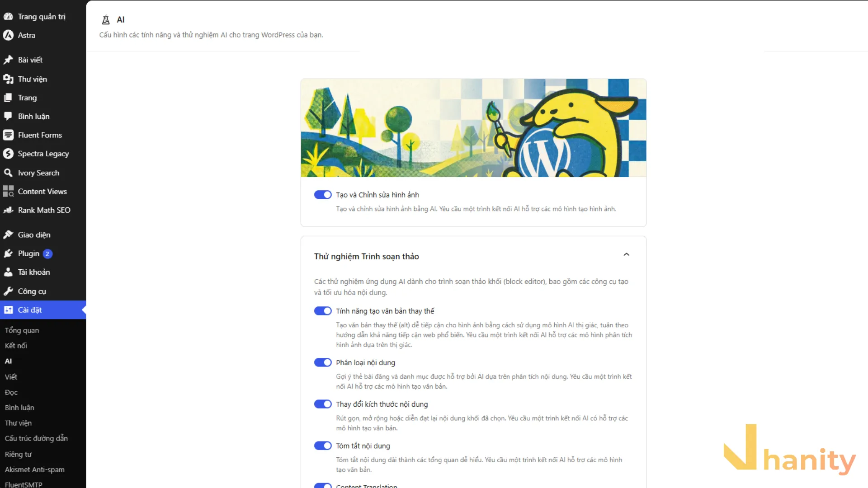Toggle Tạo và Chỉnh sửa hình ảnh
Image resolution: width=868 pixels, height=488 pixels.
point(323,195)
